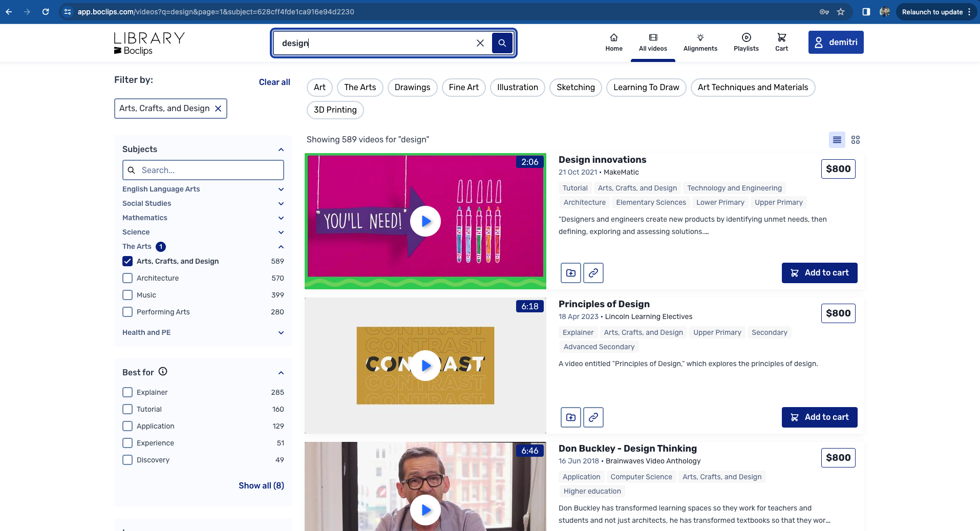This screenshot has width=980, height=531.
Task: Open Don Buckley - Design Thinking title
Action: (627, 449)
